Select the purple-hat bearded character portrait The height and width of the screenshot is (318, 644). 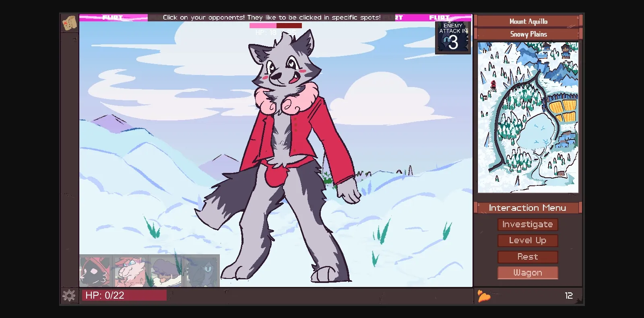pyautogui.click(x=165, y=272)
